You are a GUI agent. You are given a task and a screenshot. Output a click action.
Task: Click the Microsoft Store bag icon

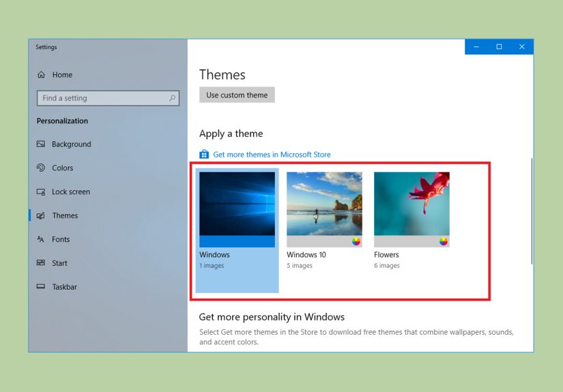pos(204,154)
